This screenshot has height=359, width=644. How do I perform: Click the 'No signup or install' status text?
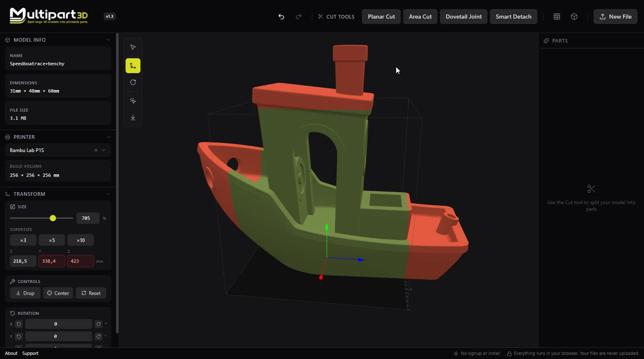(480, 353)
